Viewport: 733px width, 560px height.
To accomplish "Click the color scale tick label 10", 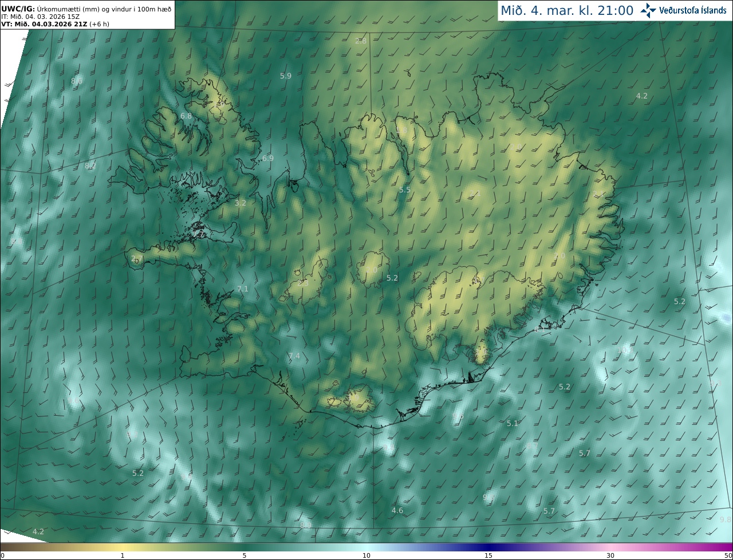I will pos(366,555).
